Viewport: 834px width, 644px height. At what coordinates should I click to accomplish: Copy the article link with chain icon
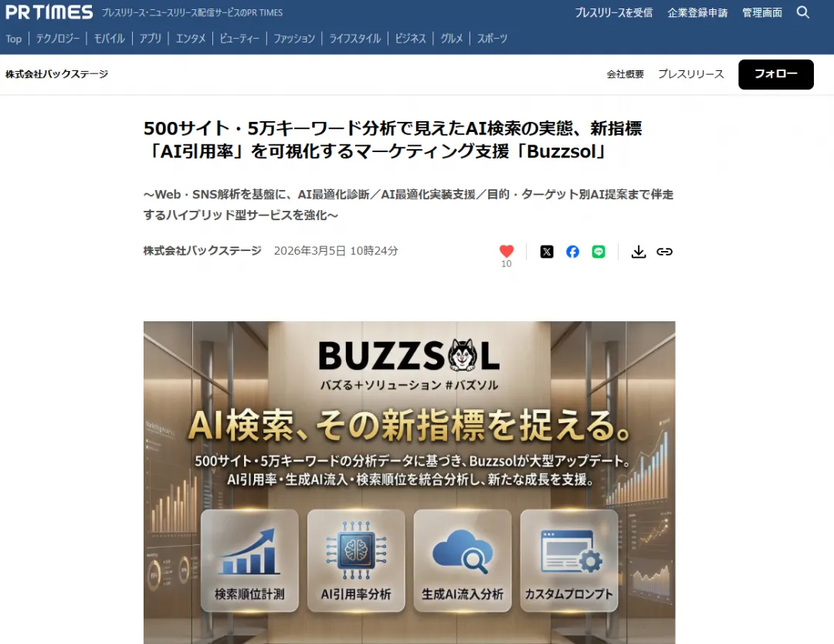664,252
